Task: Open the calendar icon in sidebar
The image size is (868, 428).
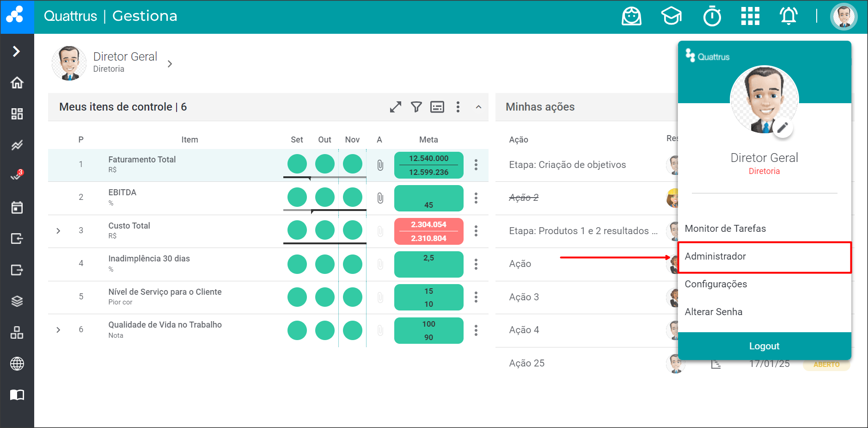Action: pos(17,207)
